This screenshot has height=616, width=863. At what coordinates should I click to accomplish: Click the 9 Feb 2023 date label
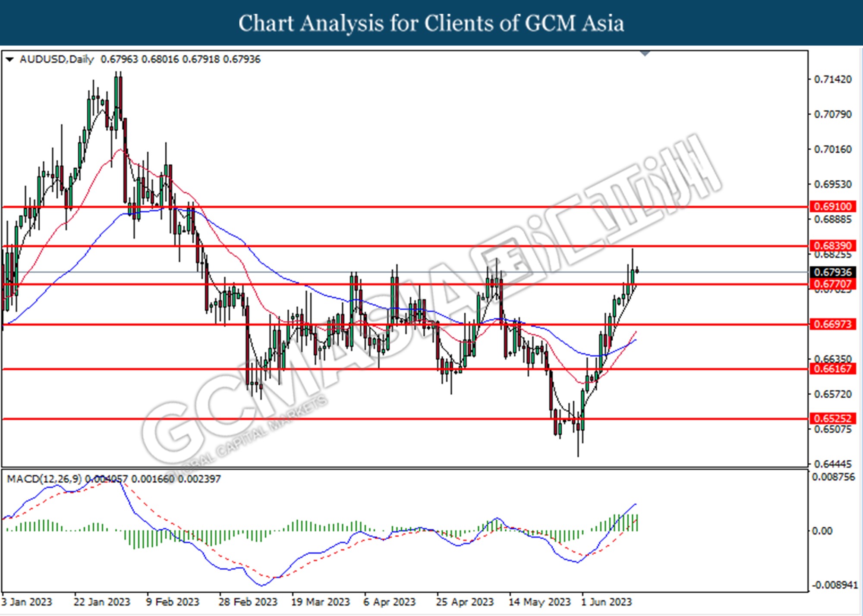[x=173, y=602]
